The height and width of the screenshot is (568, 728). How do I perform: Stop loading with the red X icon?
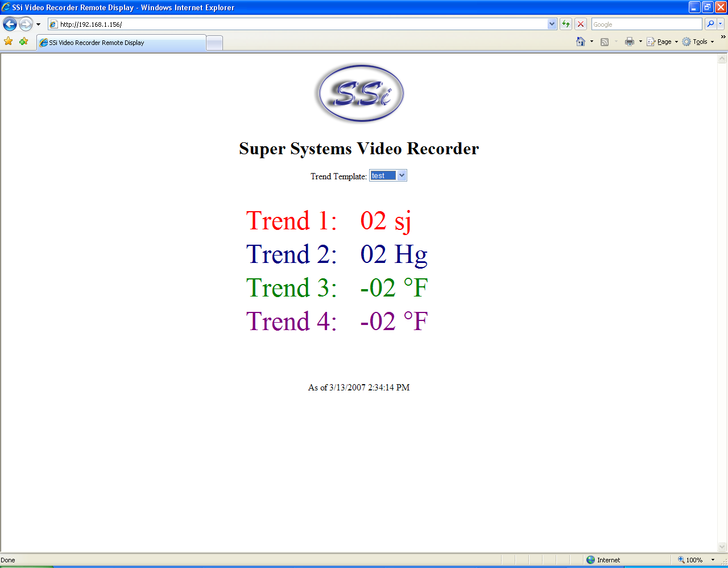(x=581, y=24)
